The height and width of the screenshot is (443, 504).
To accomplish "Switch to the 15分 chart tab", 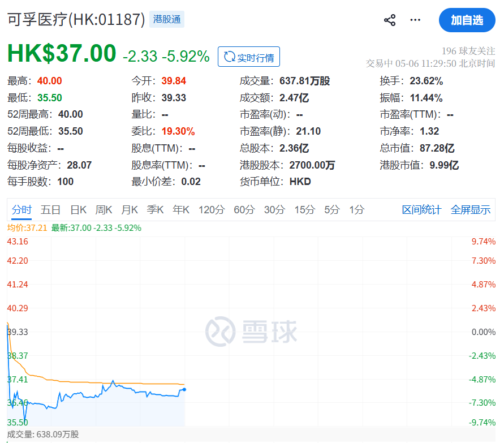I will (305, 209).
